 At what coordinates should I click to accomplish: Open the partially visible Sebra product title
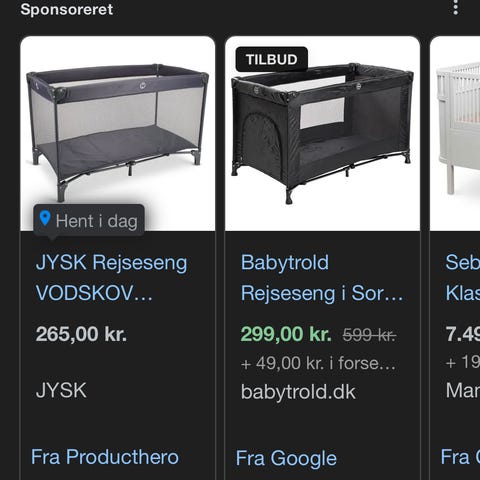463,278
